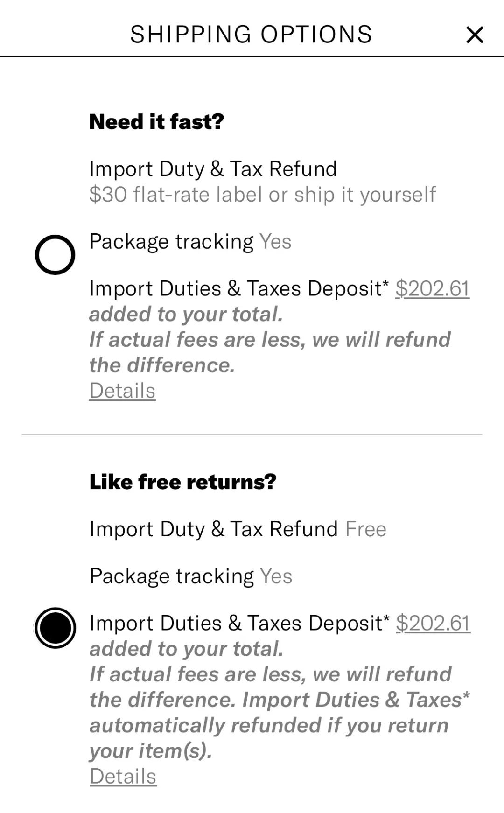This screenshot has width=504, height=813.
Task: Open Details link for the free returns option
Action: coord(123,776)
